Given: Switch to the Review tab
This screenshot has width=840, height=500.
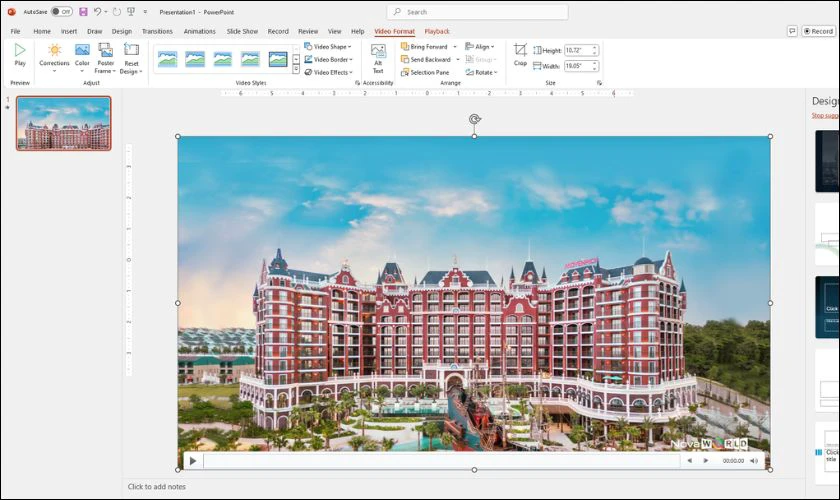Looking at the screenshot, I should 308,31.
